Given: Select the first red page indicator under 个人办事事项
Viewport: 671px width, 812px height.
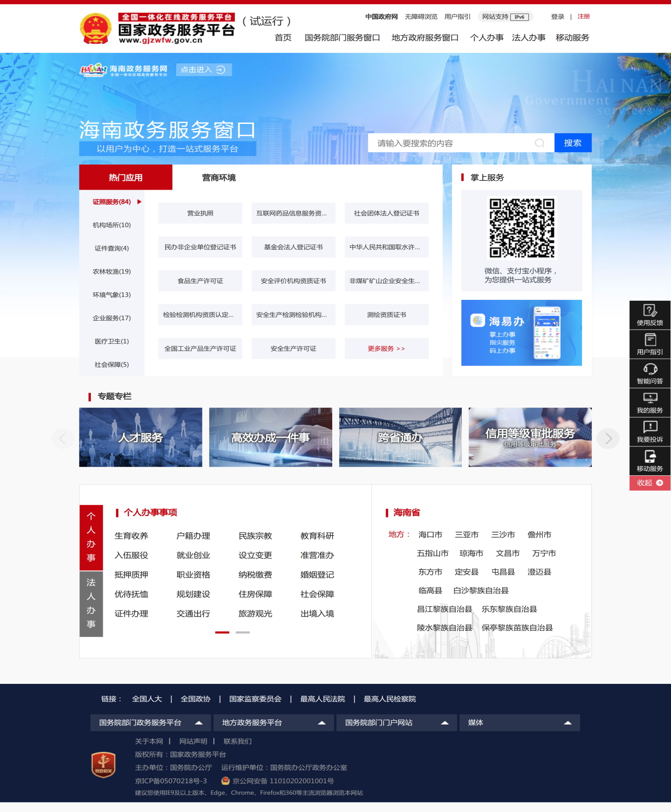Looking at the screenshot, I should (222, 632).
